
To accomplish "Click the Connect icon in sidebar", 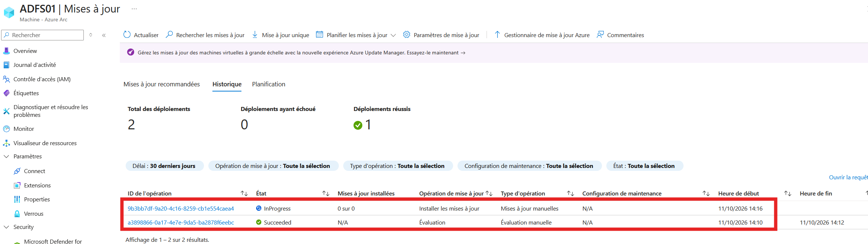I will pos(17,171).
